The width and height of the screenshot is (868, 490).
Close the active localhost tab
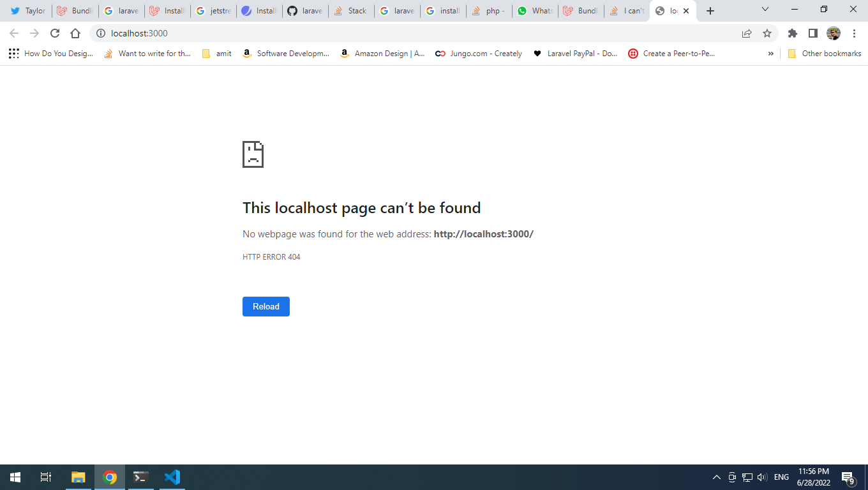[x=686, y=11]
